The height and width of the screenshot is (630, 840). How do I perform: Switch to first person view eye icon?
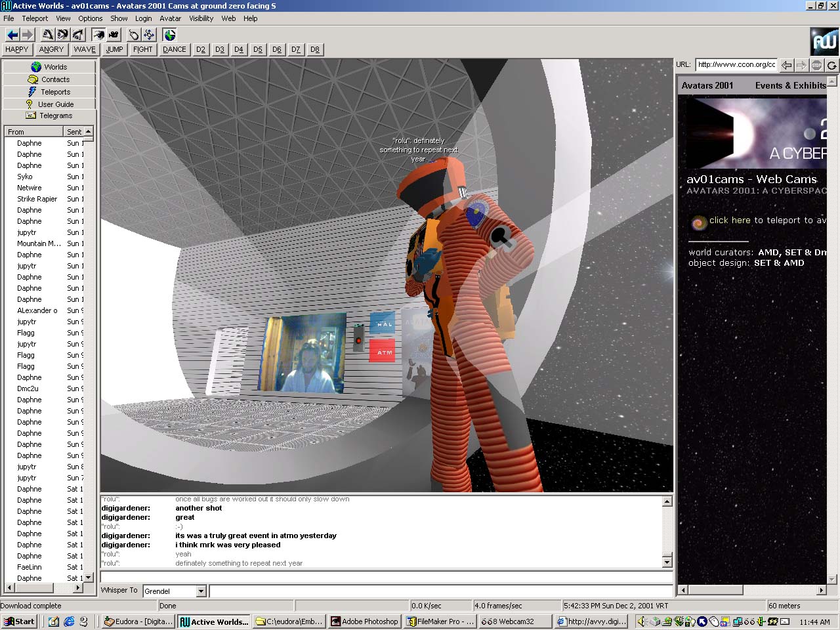point(98,35)
